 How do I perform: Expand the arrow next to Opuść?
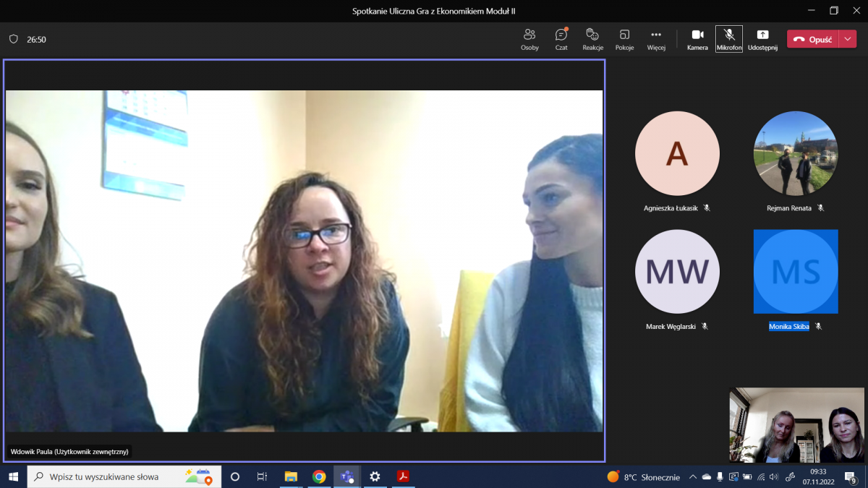848,40
